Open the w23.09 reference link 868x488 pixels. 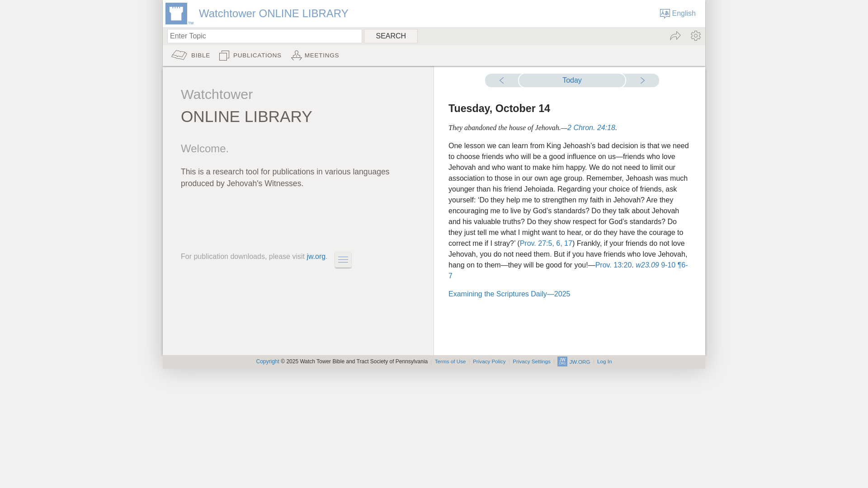[647, 265]
